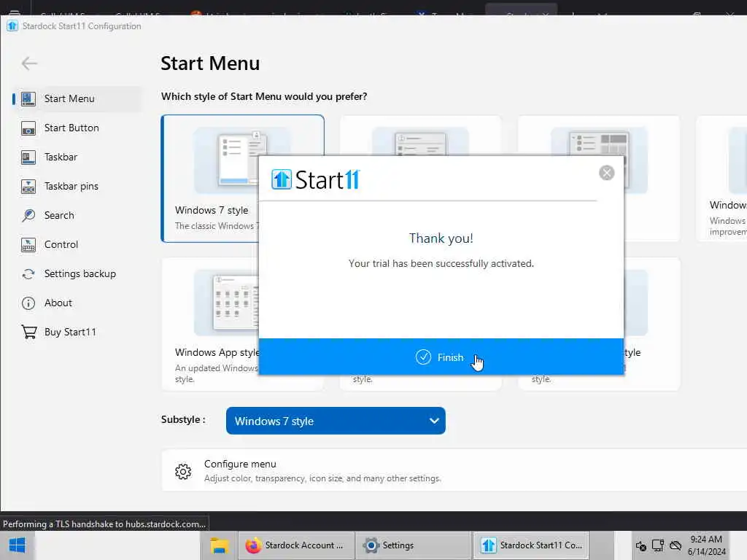This screenshot has height=560, width=747.
Task: Switch to Stardock Start11 Configuration taskbar item
Action: pyautogui.click(x=531, y=545)
